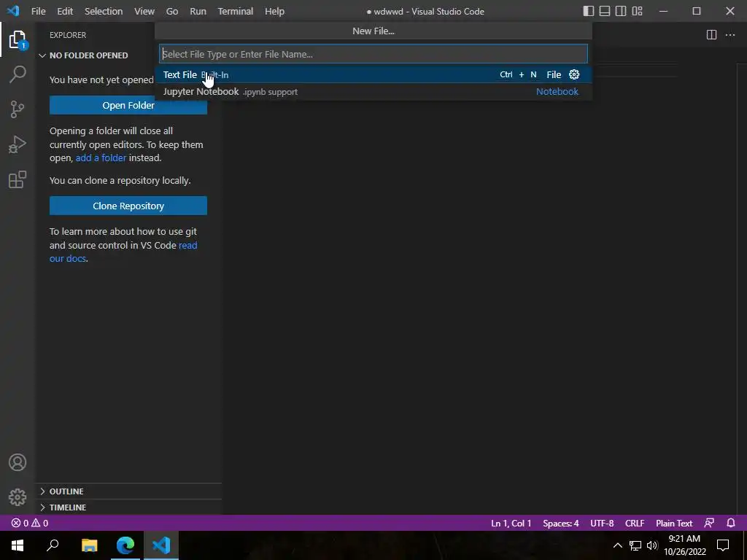Open clock and date in taskbar
The image size is (747, 560).
(x=684, y=545)
